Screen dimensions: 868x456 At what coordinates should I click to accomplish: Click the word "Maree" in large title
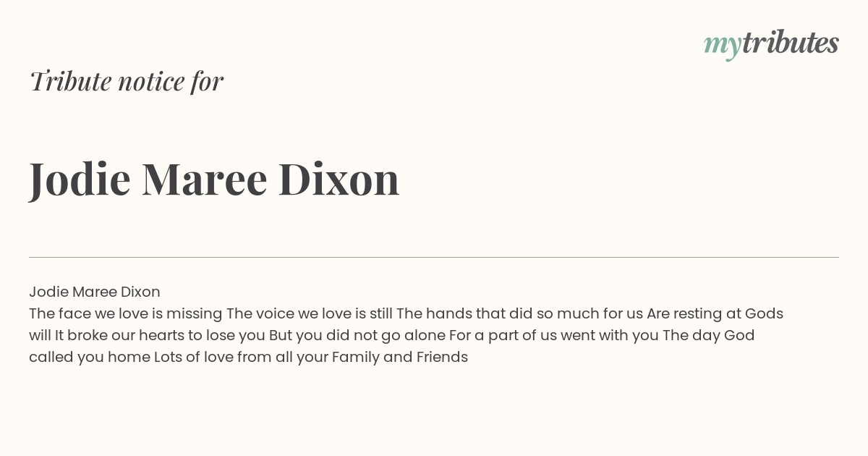pyautogui.click(x=205, y=180)
